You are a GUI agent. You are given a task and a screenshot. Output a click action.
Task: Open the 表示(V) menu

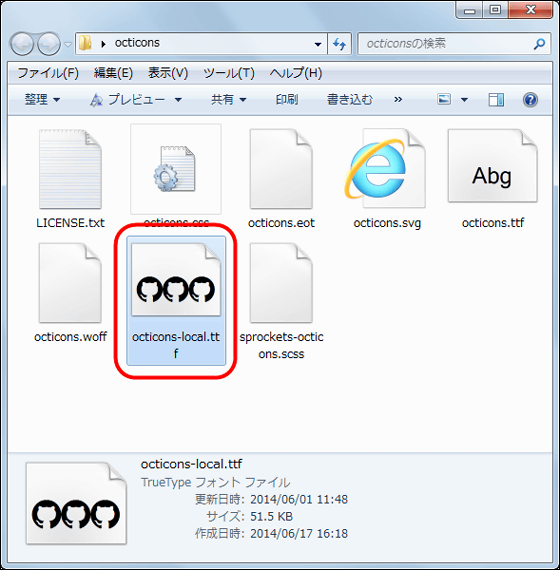pos(168,73)
